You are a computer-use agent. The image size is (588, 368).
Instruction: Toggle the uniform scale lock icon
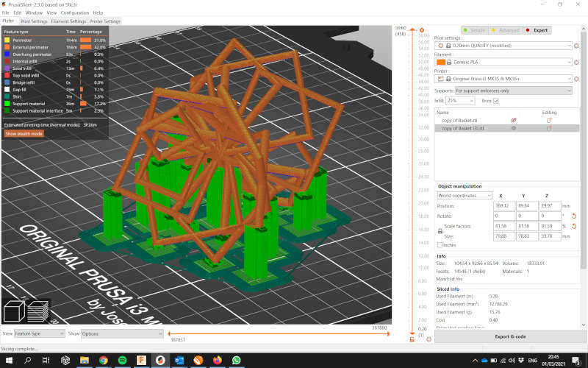[x=440, y=231]
